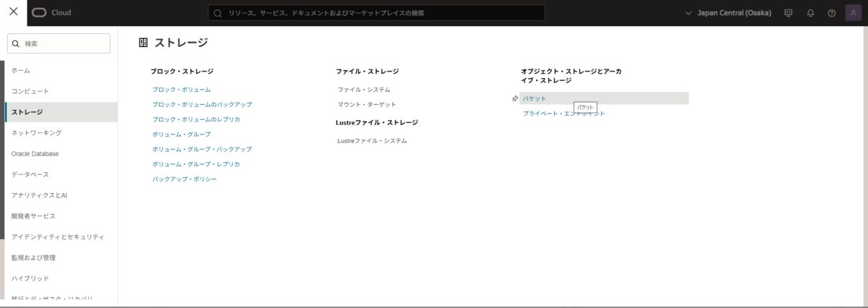The image size is (868, 308).
Task: Open the ボリューム・グループ link
Action: (182, 134)
